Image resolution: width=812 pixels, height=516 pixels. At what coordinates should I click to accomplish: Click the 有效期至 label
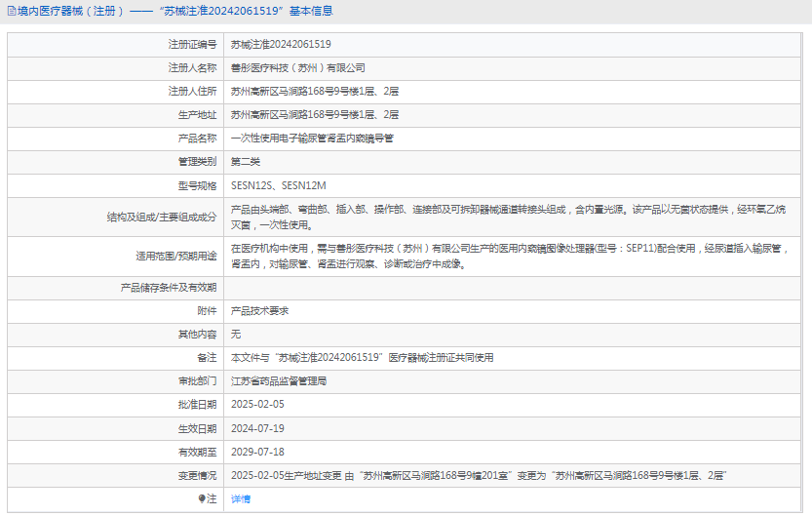pos(197,452)
